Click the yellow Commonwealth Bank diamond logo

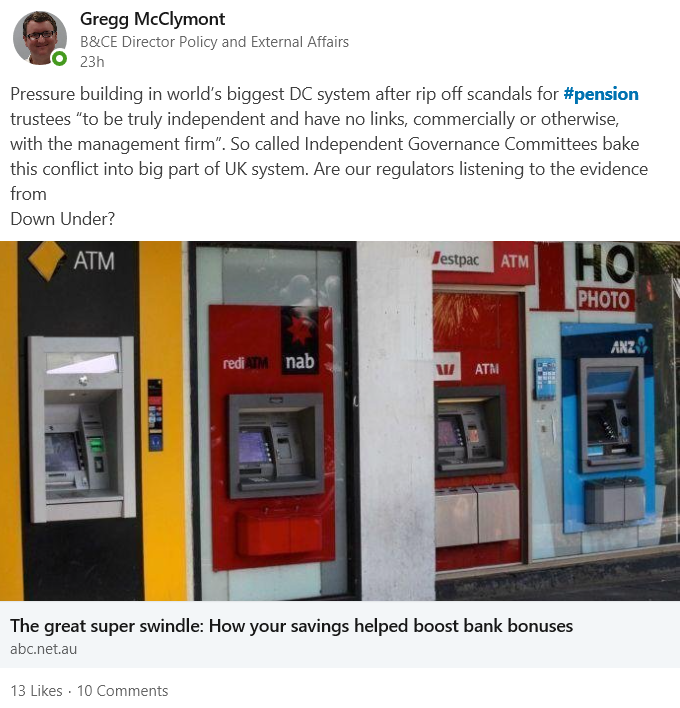pos(47,260)
